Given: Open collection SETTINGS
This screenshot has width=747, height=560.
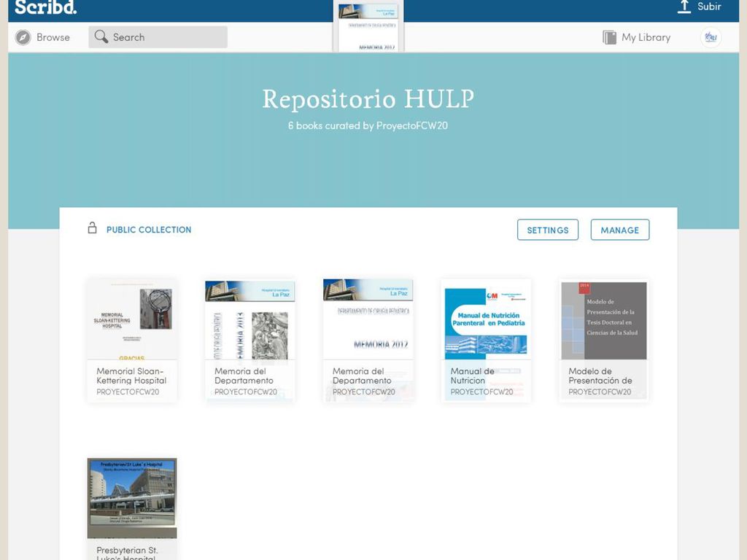Looking at the screenshot, I should click(548, 230).
